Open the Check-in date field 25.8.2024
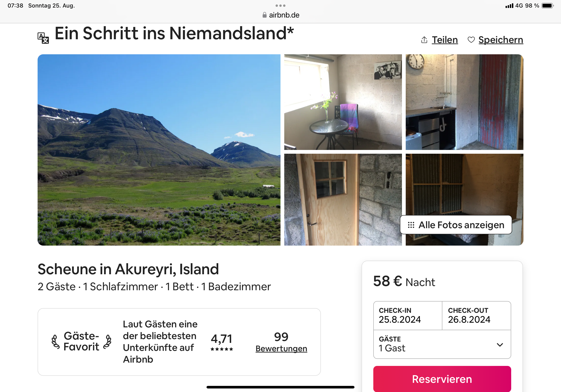 (408, 316)
